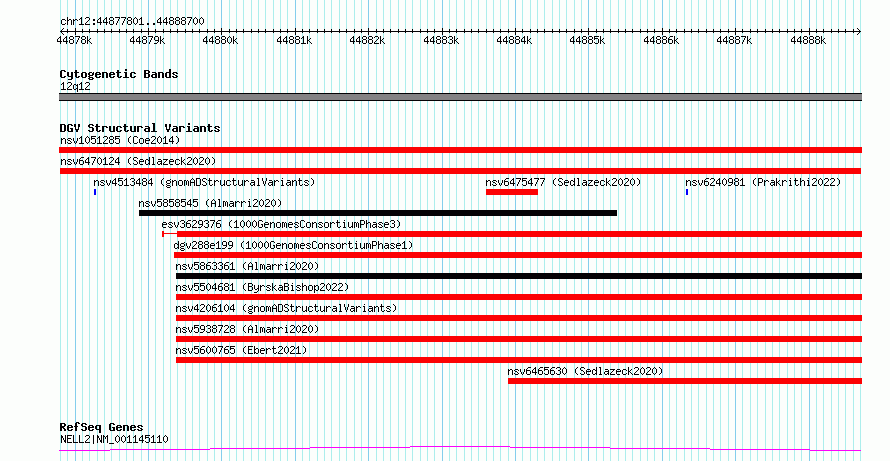This screenshot has height=461, width=890.
Task: Open the NELL2|NM_001145110 gene label
Action: pos(114,439)
